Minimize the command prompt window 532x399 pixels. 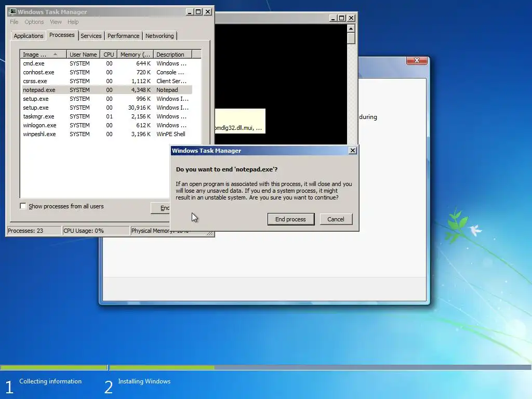333,18
